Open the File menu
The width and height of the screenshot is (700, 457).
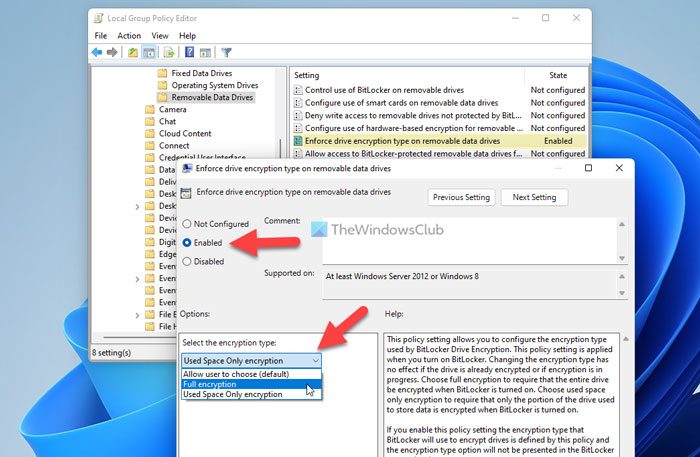[100, 36]
